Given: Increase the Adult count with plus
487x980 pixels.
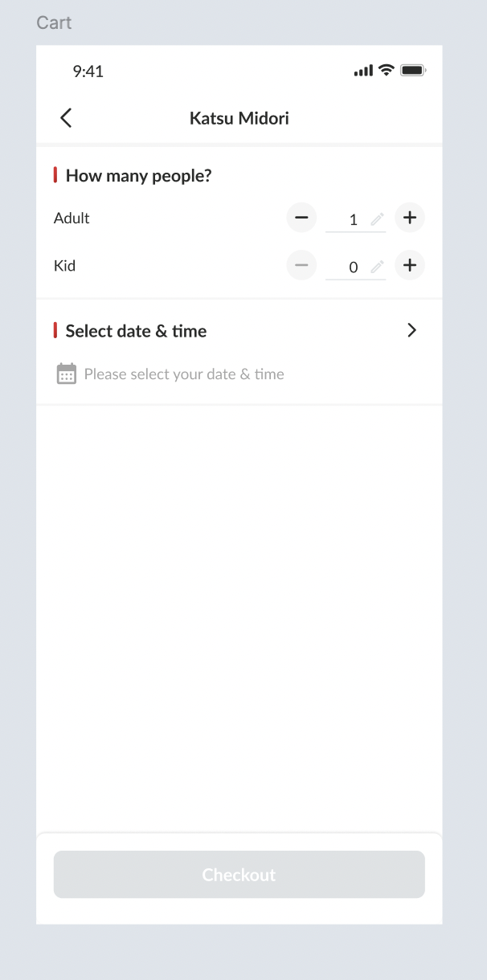Looking at the screenshot, I should pos(410,218).
